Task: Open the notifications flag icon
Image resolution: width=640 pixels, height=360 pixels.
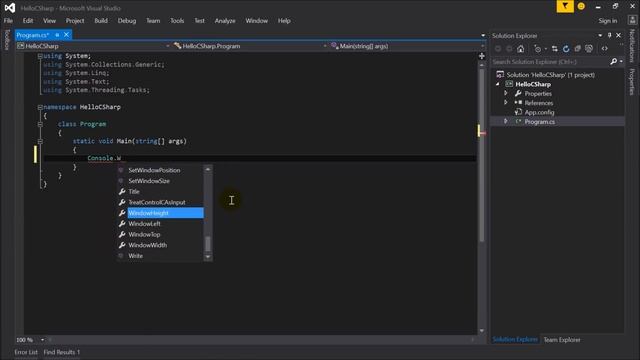Action: pos(565,6)
